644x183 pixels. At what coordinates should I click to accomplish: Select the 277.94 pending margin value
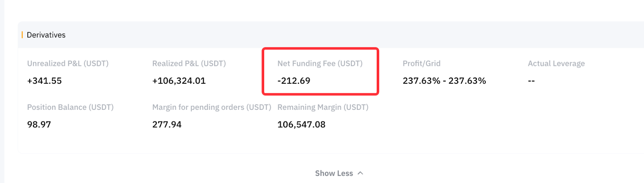(x=167, y=125)
